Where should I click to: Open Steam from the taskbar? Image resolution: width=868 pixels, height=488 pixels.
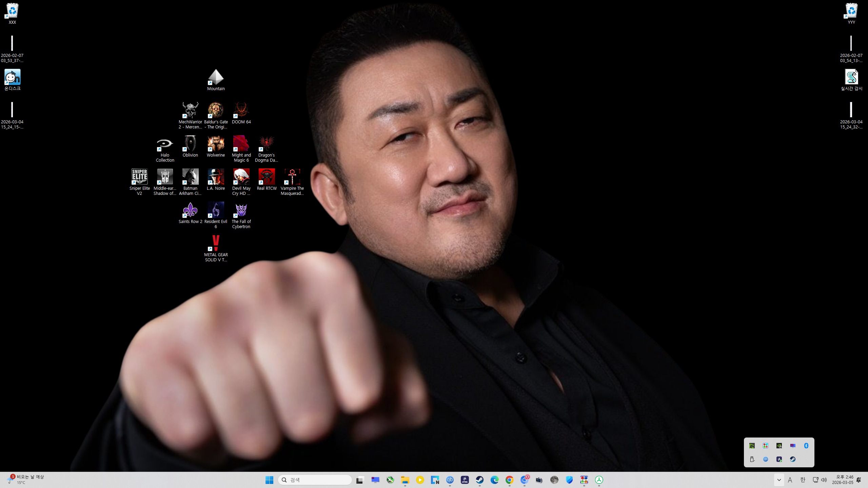tap(479, 480)
